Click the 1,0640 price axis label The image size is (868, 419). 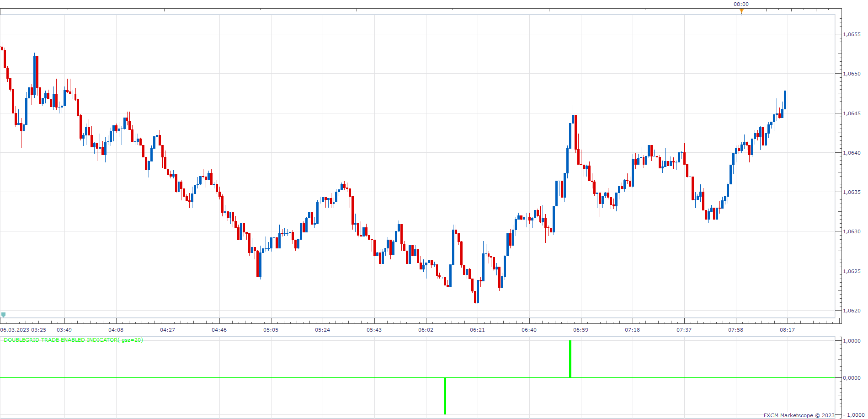click(x=852, y=153)
